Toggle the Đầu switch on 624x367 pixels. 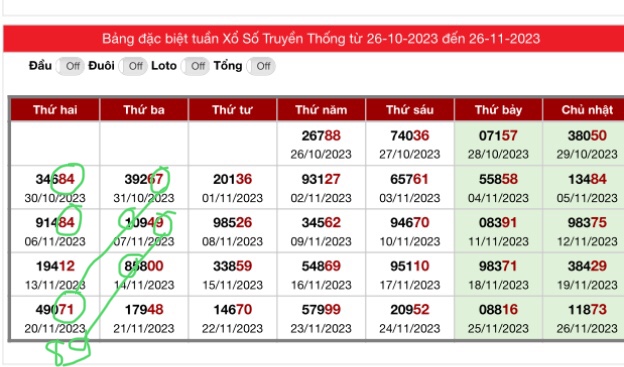click(x=70, y=66)
